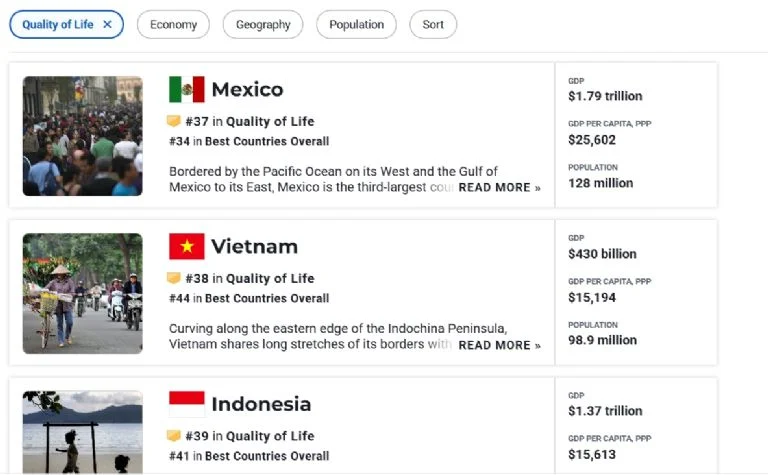Click the Indonesia beach silhouette photo
768x475 pixels.
click(82, 432)
